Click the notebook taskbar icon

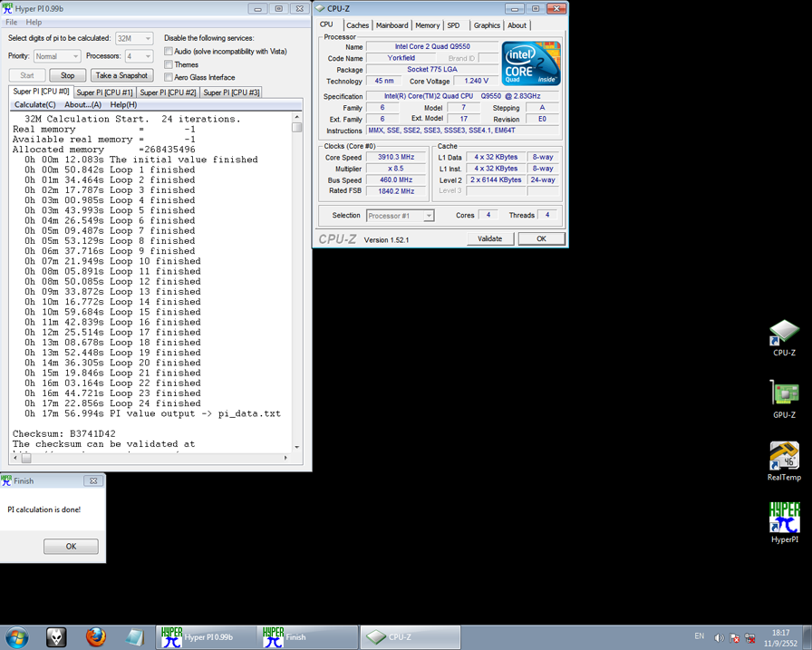click(135, 637)
